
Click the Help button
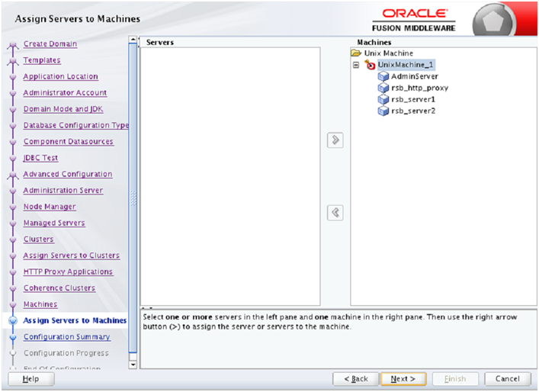[31, 379]
